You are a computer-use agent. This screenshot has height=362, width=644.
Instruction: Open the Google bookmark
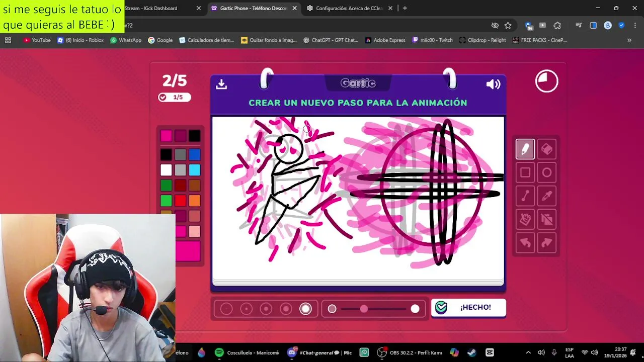160,40
